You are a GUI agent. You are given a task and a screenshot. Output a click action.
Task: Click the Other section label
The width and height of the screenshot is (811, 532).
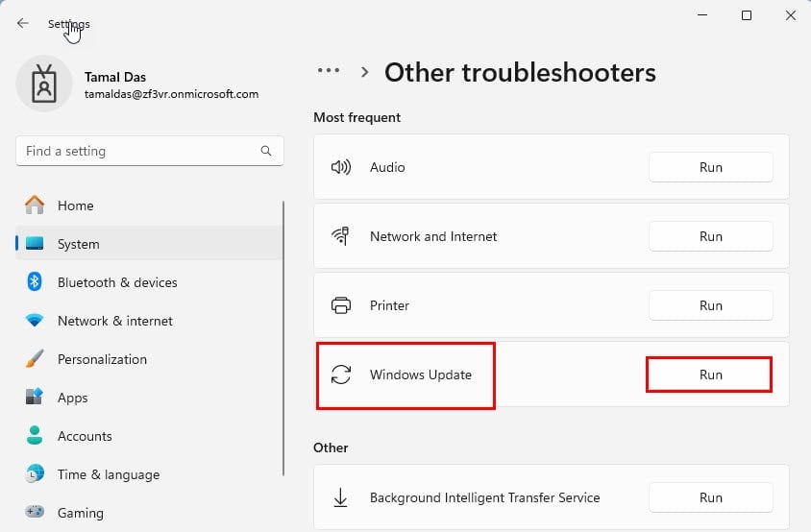(x=331, y=447)
